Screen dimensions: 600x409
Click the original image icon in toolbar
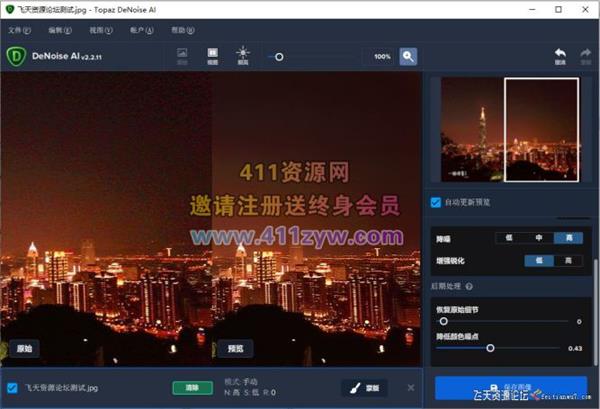[182, 55]
